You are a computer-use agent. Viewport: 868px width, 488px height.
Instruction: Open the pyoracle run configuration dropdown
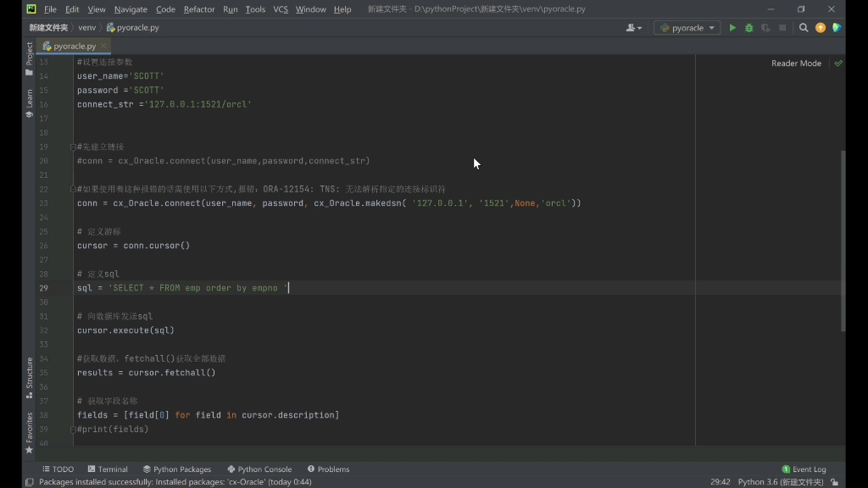687,27
